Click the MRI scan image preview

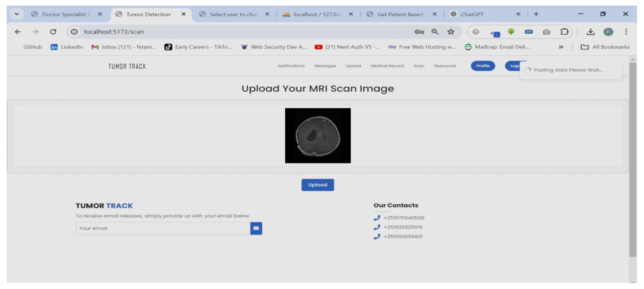pyautogui.click(x=317, y=136)
